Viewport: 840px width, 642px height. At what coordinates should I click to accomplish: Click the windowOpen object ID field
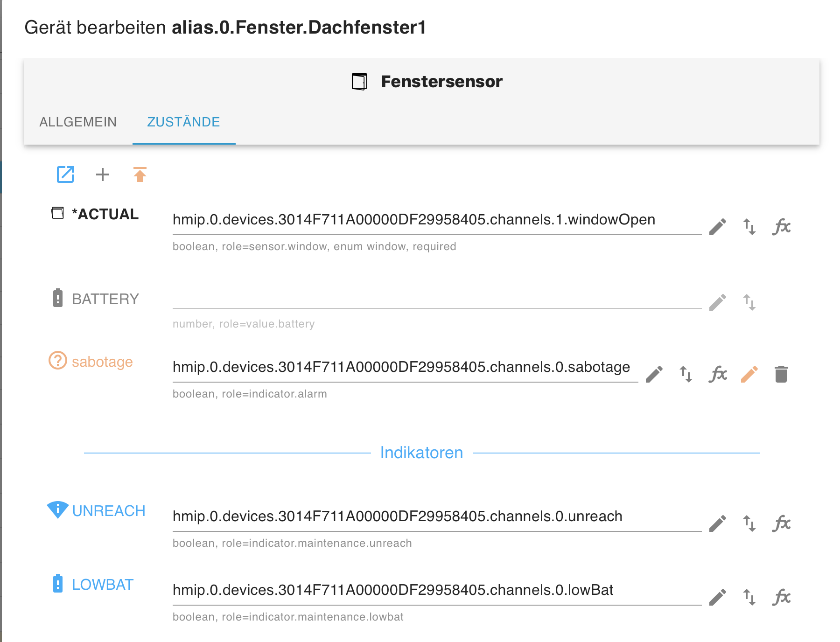click(x=436, y=220)
